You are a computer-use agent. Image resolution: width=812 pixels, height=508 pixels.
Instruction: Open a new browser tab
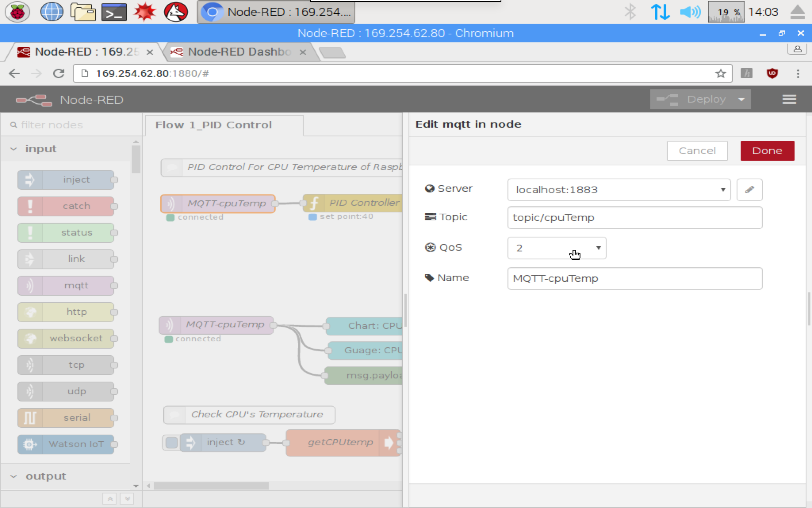[332, 53]
